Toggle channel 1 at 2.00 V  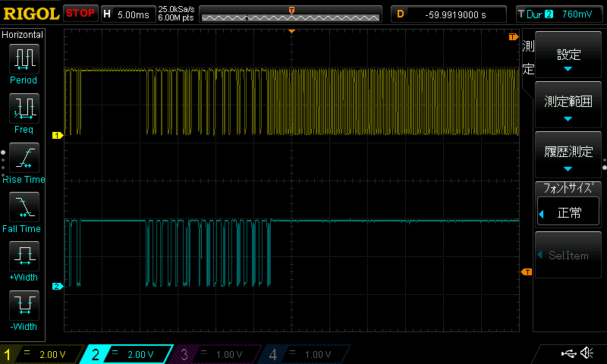tap(42, 354)
